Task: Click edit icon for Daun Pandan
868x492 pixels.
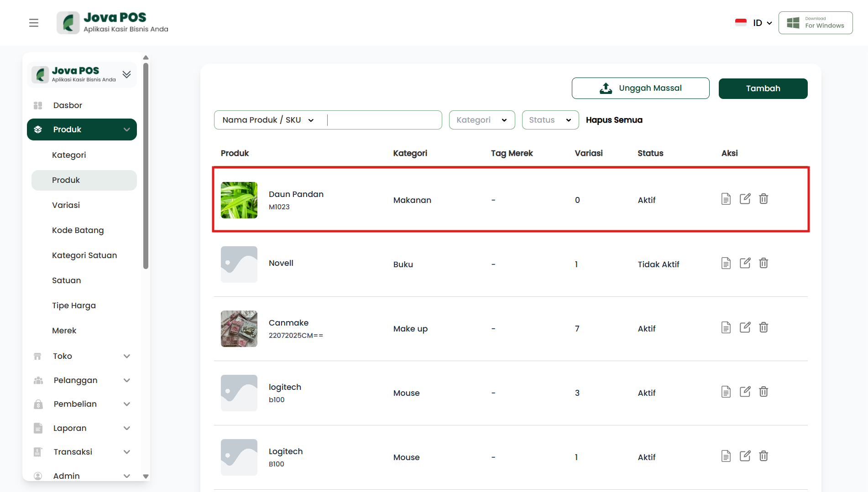Action: coord(745,199)
